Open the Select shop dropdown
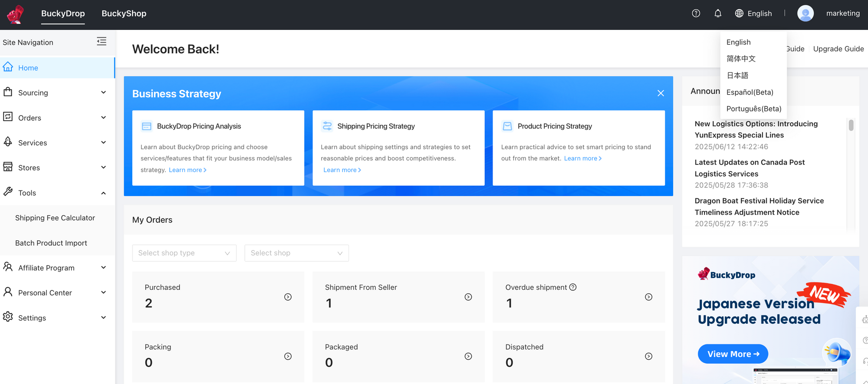The image size is (868, 384). [x=297, y=253]
